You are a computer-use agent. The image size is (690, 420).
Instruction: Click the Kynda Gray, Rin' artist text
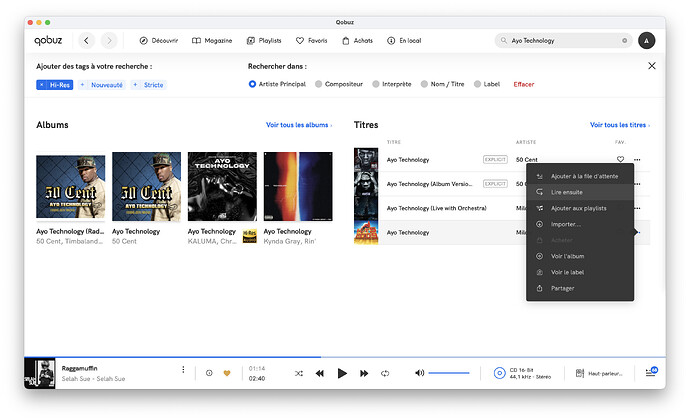click(x=290, y=241)
